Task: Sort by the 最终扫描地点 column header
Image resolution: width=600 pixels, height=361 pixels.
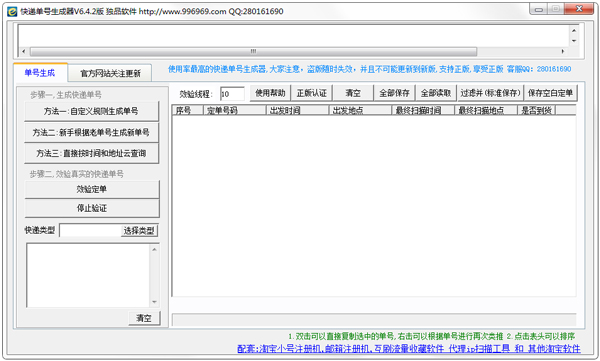Action: tap(486, 110)
